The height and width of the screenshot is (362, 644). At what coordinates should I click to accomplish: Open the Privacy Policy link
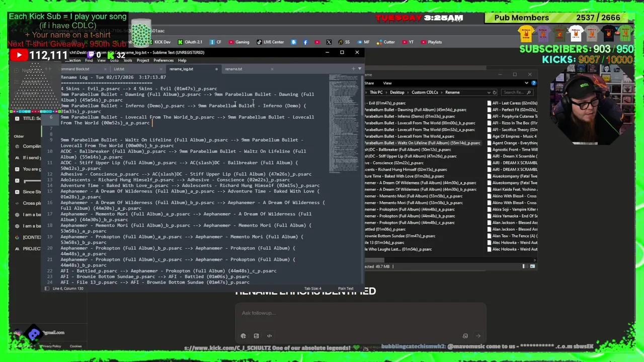coord(51,346)
